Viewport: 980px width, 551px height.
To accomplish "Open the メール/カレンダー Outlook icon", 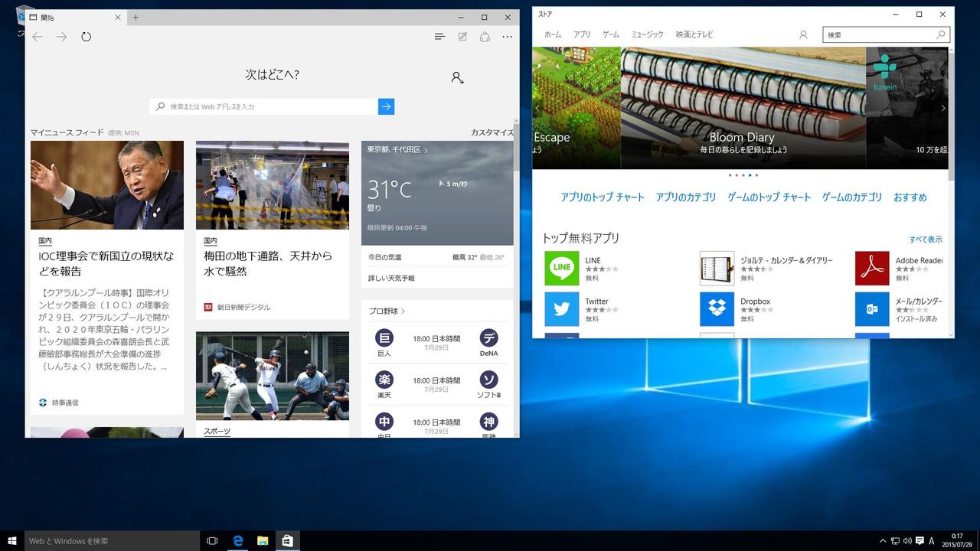I will pos(872,309).
